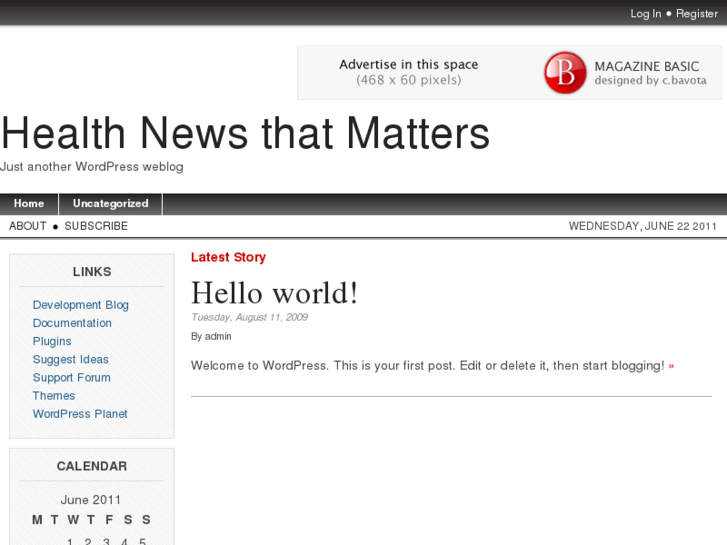Visit the WordPress Planet link
The height and width of the screenshot is (545, 727).
click(x=80, y=413)
